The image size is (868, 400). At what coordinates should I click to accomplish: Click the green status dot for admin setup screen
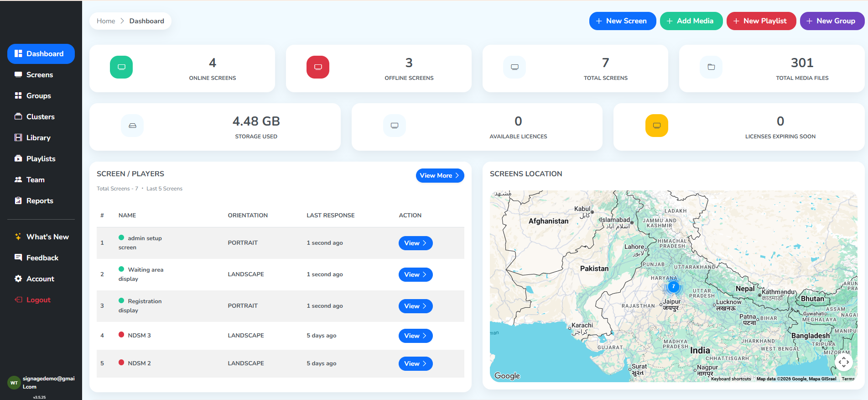pyautogui.click(x=121, y=237)
